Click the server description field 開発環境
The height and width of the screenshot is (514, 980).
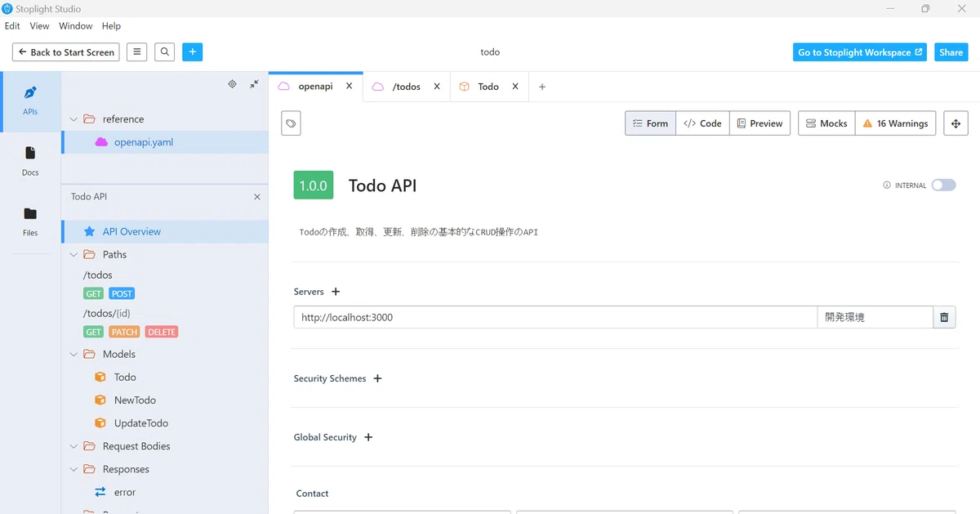875,317
